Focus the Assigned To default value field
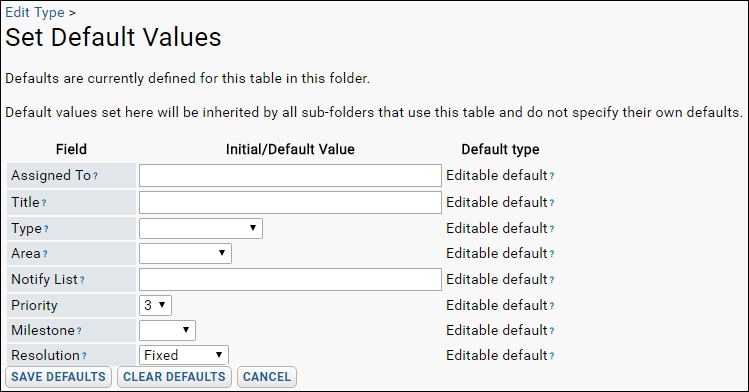Viewport: 749px width, 392px height. (290, 176)
